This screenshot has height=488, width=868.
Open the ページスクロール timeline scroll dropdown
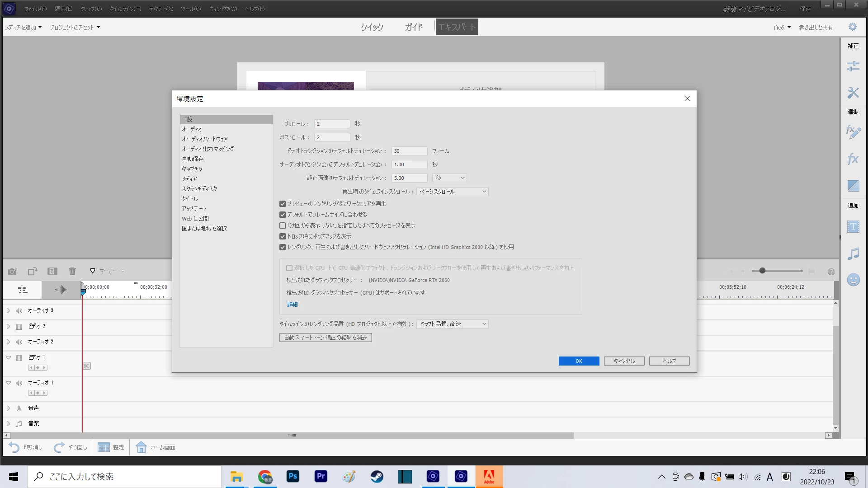click(x=452, y=192)
